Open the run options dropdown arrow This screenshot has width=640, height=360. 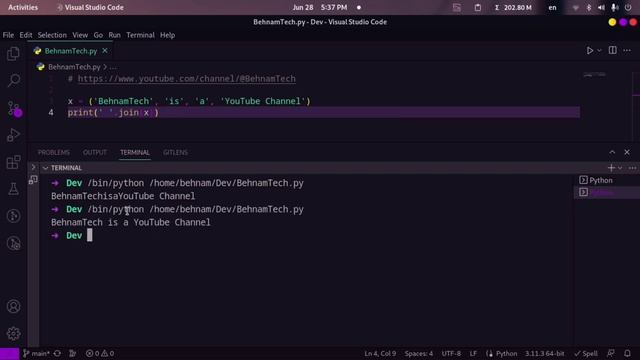[599, 51]
